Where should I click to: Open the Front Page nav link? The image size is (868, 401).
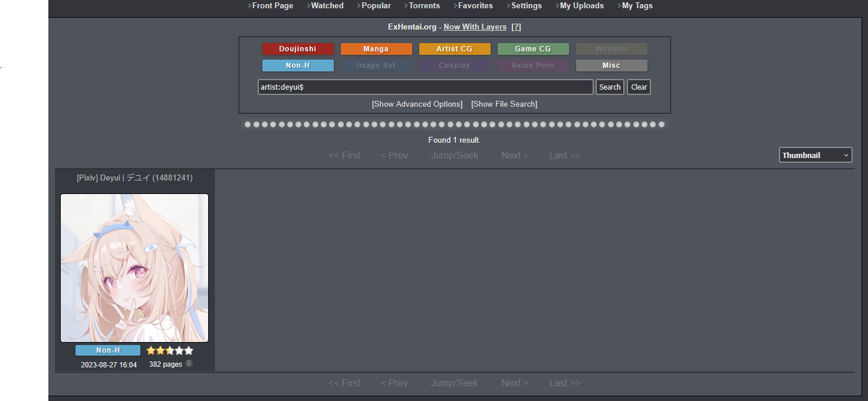pyautogui.click(x=272, y=5)
